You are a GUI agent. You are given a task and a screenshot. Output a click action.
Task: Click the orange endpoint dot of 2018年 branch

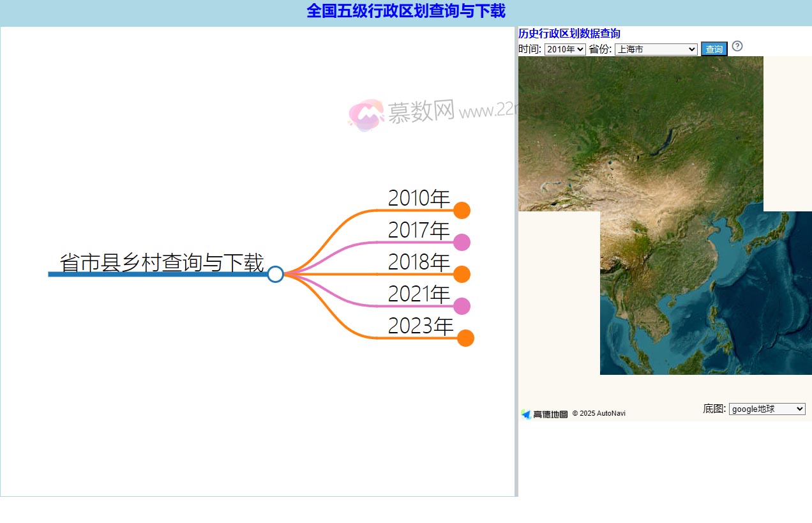[462, 274]
